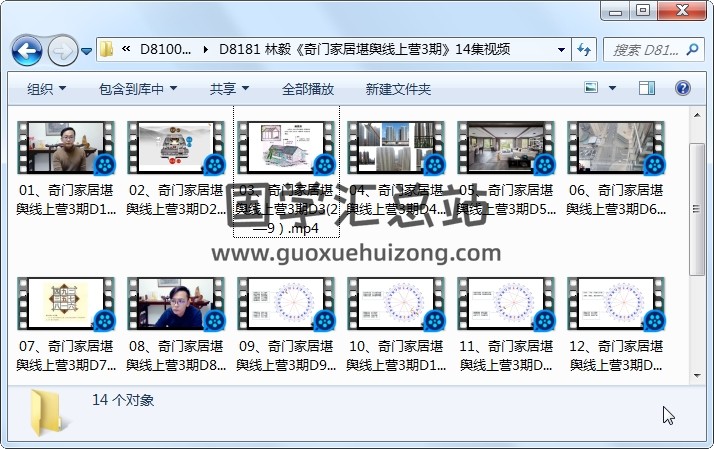Click the 全部播放 button
714x449 pixels.
(x=308, y=89)
